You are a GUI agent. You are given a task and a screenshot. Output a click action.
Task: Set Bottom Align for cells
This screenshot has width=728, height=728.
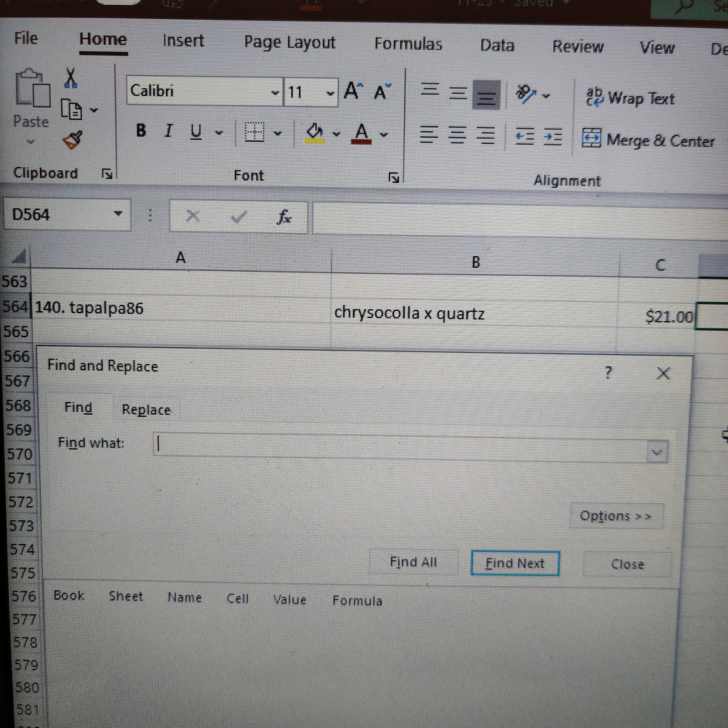486,95
